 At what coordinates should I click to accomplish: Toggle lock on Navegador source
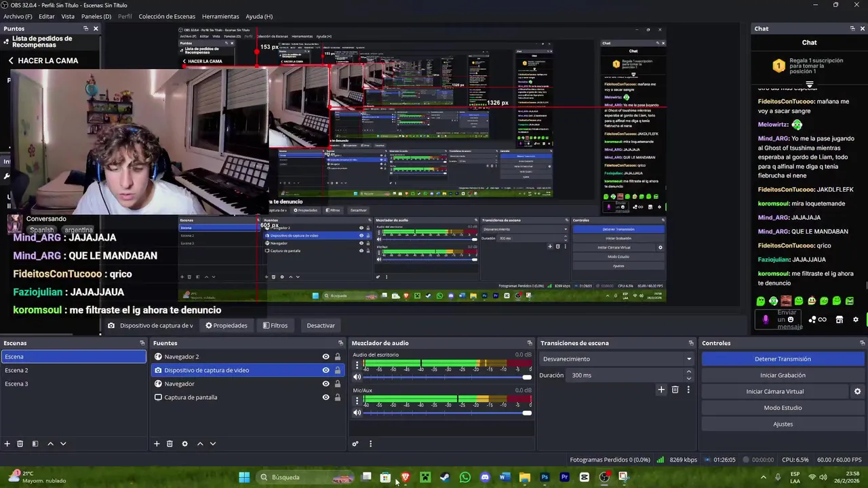pyautogui.click(x=337, y=384)
